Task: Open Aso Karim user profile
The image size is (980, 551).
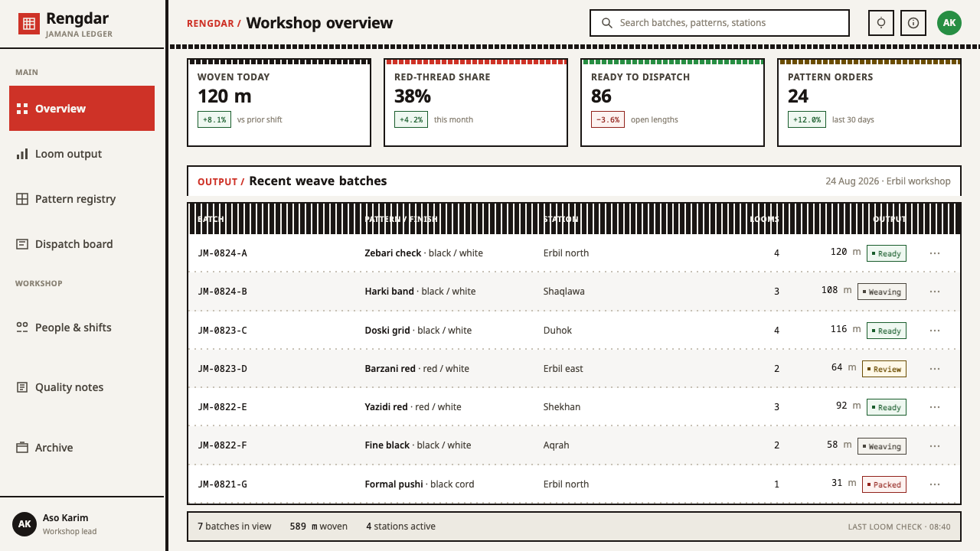Action: 82,523
